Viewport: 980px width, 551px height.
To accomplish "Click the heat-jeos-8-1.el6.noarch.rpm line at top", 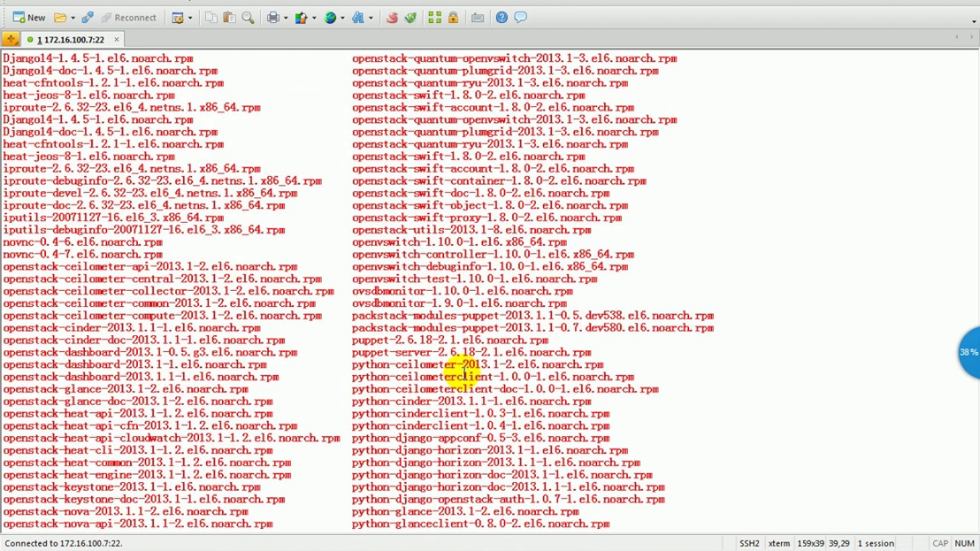I will click(89, 95).
